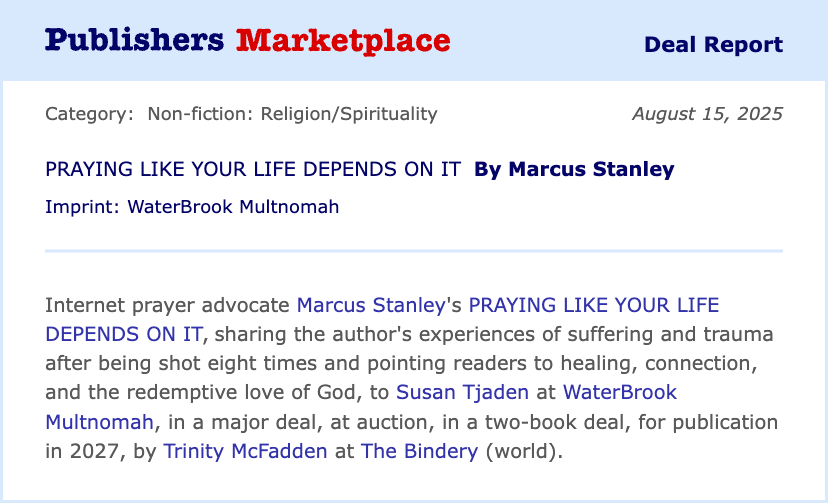Viewport: 828px width, 504px height.
Task: Open the PRAYING LIKE YOUR LIFE title heading
Action: 253,169
